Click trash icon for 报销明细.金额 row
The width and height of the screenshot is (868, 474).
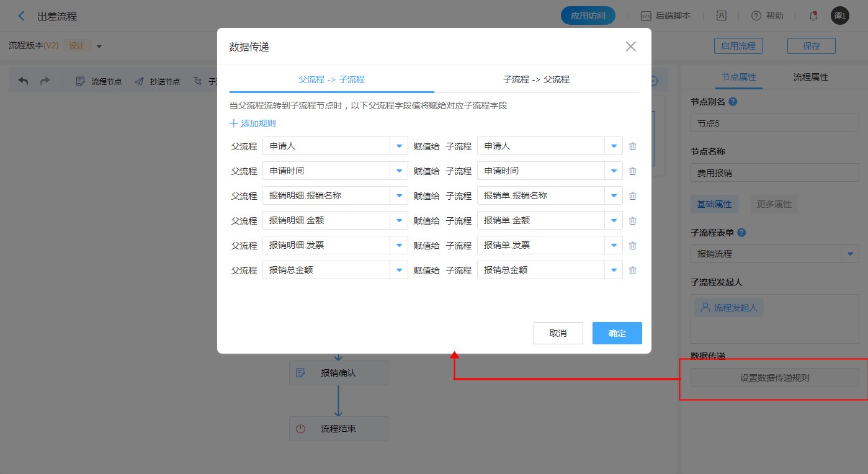(x=632, y=221)
